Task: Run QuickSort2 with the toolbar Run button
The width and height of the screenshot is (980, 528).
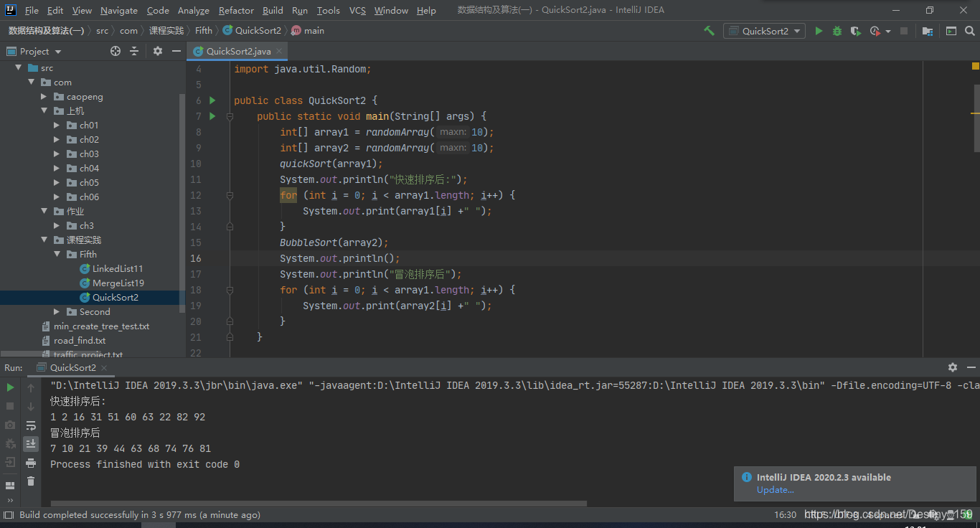Action: click(x=819, y=31)
